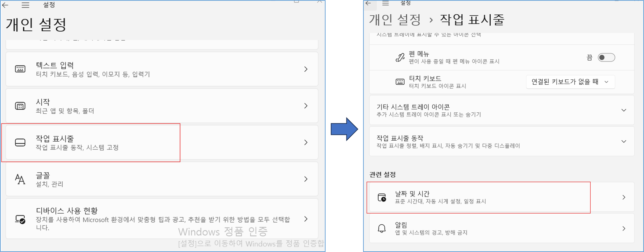Click the keyboard icon beside 텍스트 입력
This screenshot has width=644, height=252.
pyautogui.click(x=20, y=69)
